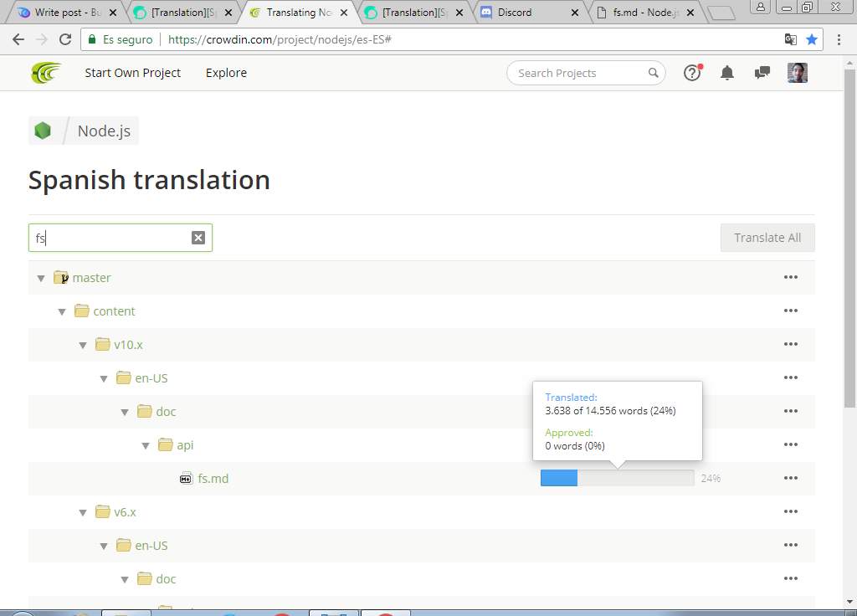
Task: Click the fs.md translation progress bar
Action: pos(617,478)
